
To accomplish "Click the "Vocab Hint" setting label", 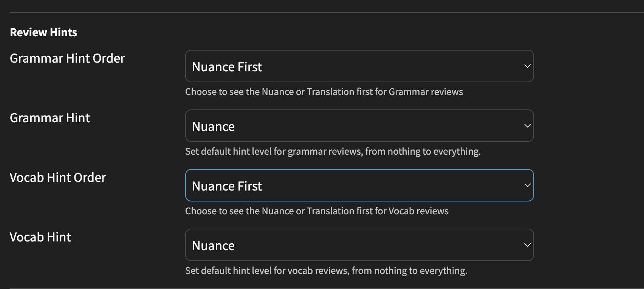I will (40, 237).
